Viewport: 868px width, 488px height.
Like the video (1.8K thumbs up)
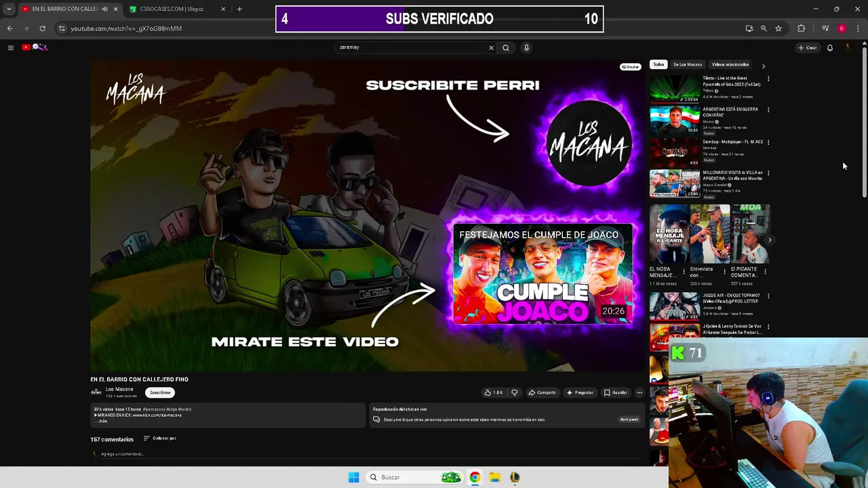point(493,392)
